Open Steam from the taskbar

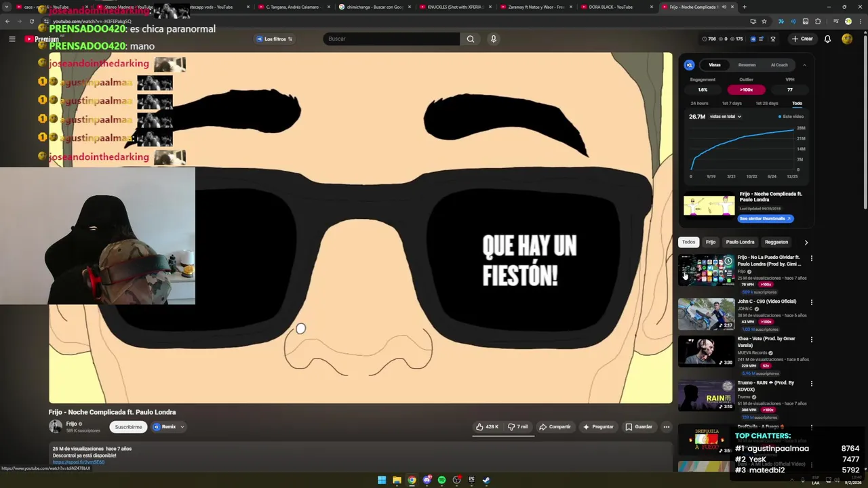486,481
